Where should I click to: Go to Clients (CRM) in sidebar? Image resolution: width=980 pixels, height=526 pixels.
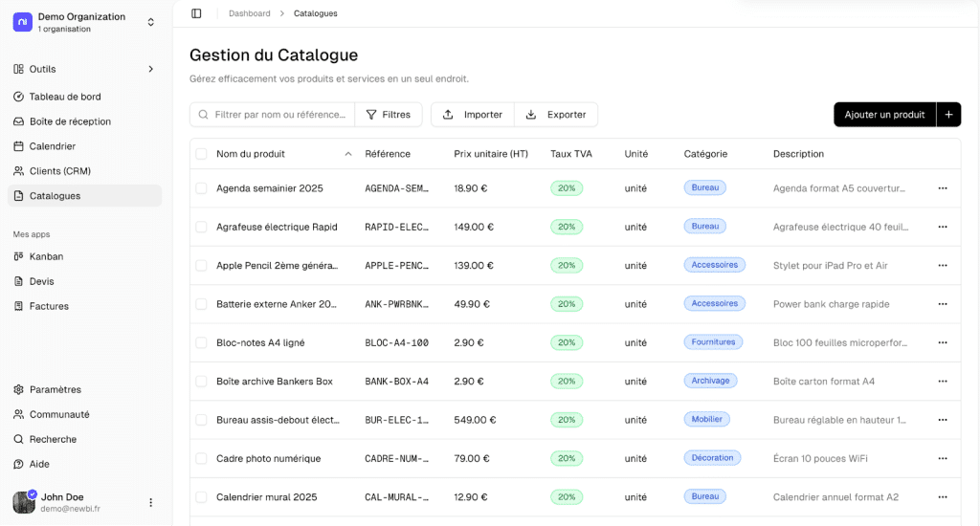tap(59, 171)
